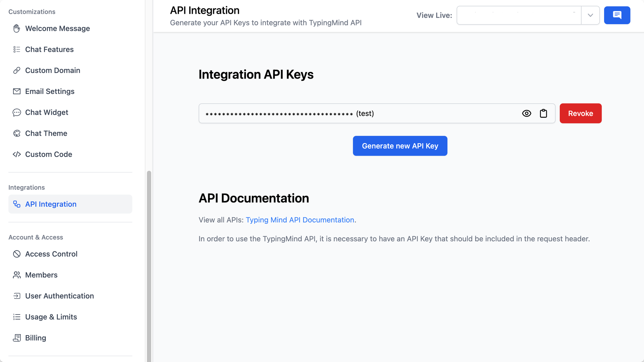
Task: Revoke the test API key
Action: [580, 113]
